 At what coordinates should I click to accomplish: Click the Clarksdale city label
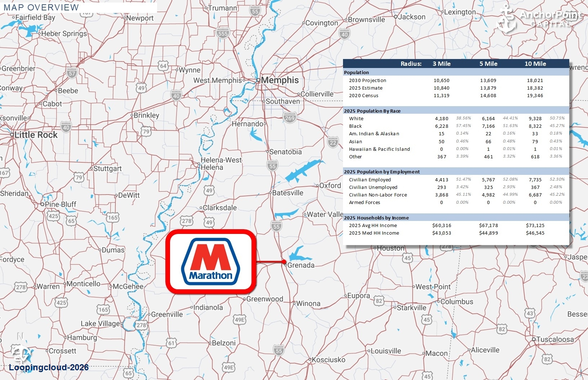coord(220,208)
